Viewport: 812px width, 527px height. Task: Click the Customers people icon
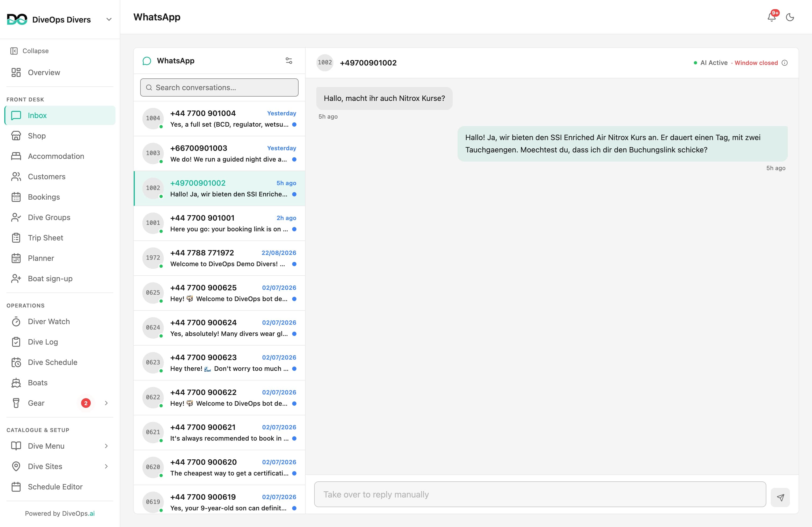(x=16, y=177)
